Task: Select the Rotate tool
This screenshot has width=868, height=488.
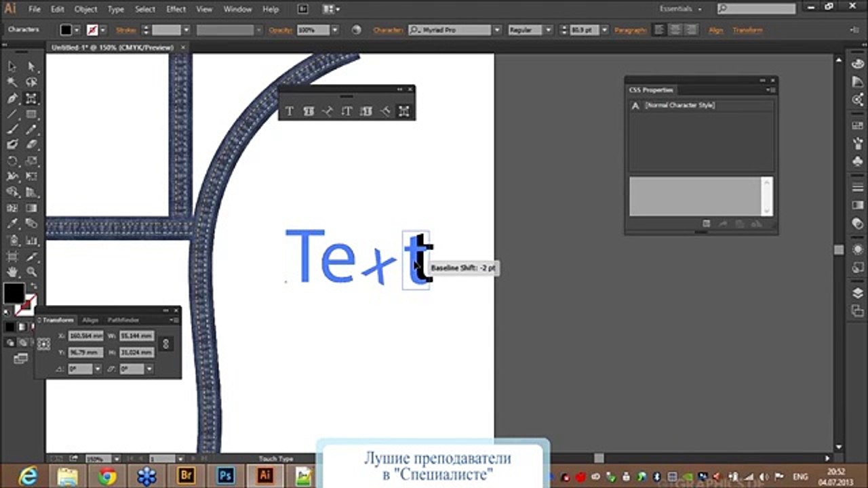Action: point(12,161)
